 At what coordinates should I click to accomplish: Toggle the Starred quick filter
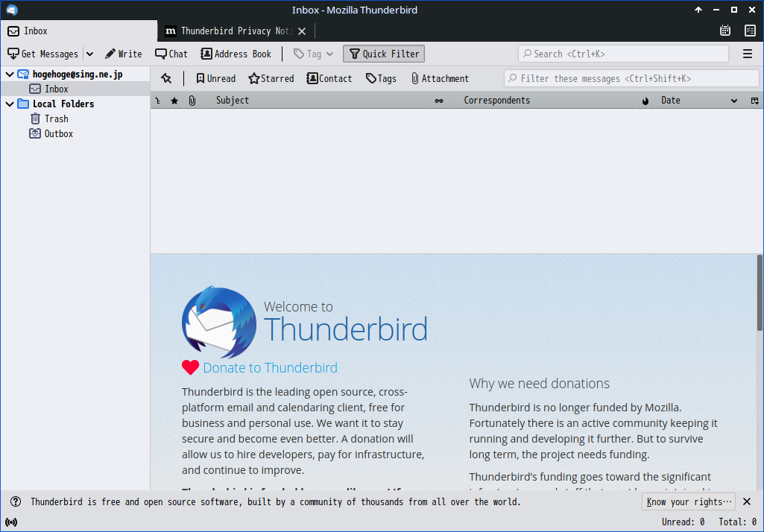click(x=271, y=78)
